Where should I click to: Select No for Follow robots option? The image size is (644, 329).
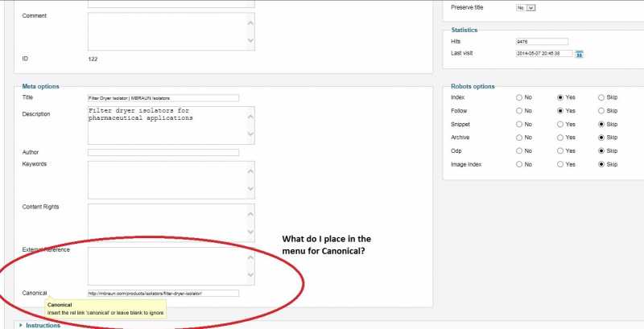point(519,110)
